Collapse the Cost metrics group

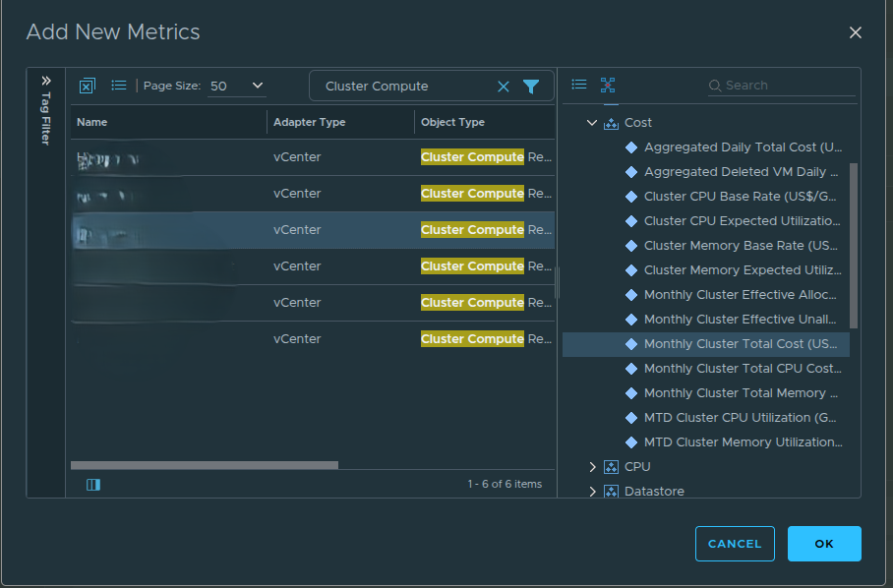coord(591,122)
